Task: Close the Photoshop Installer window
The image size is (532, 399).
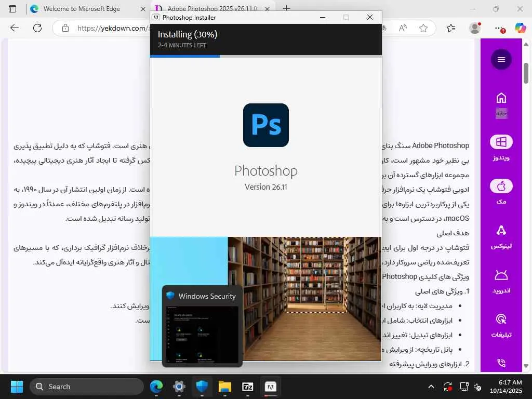Action: [x=370, y=17]
